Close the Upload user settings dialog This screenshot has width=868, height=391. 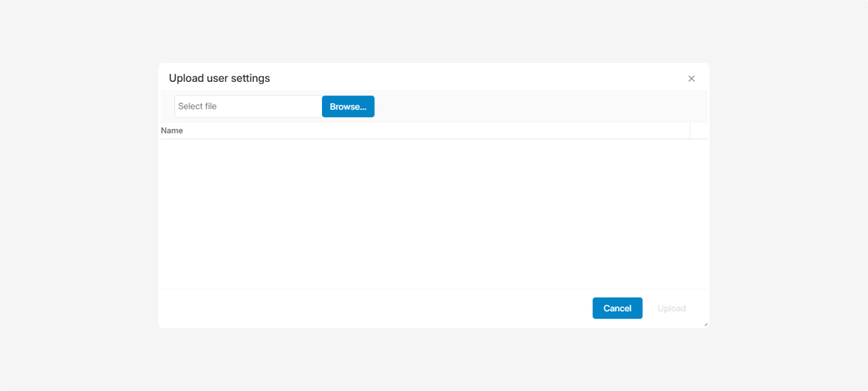692,79
